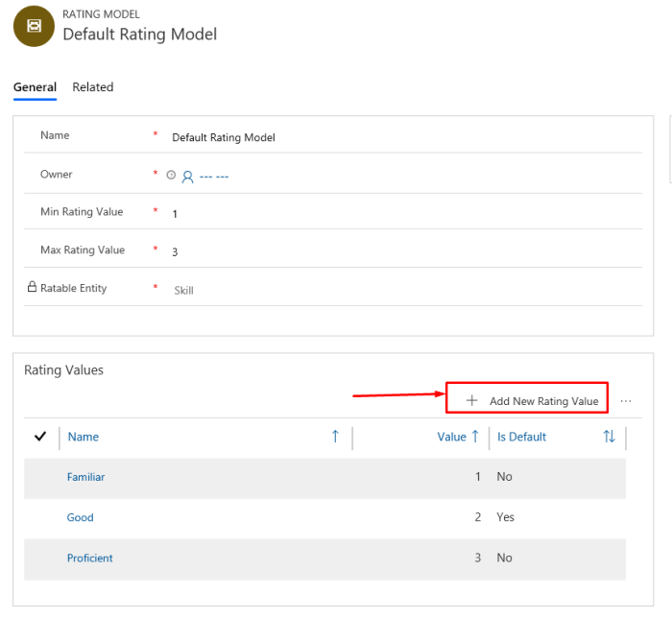Click the Owner field clock icon
The width and height of the screenshot is (672, 618).
(171, 175)
